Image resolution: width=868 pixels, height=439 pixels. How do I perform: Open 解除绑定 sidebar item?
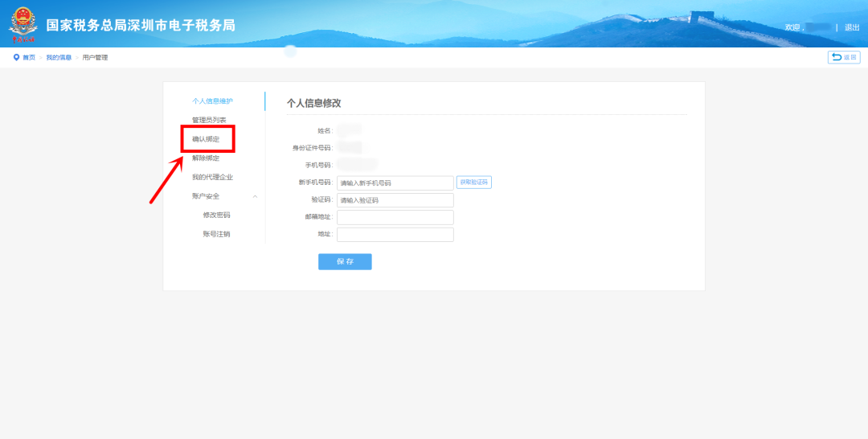pyautogui.click(x=206, y=158)
